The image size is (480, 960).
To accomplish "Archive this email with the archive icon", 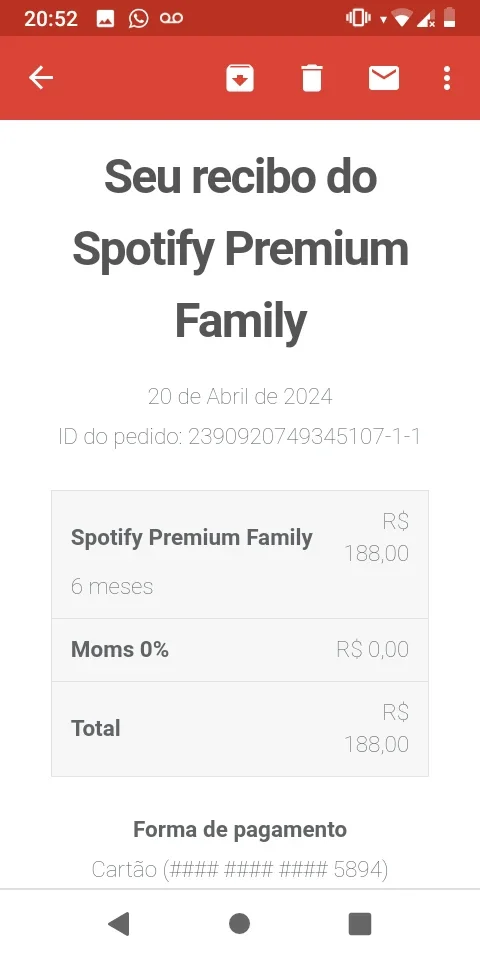I will [x=239, y=78].
